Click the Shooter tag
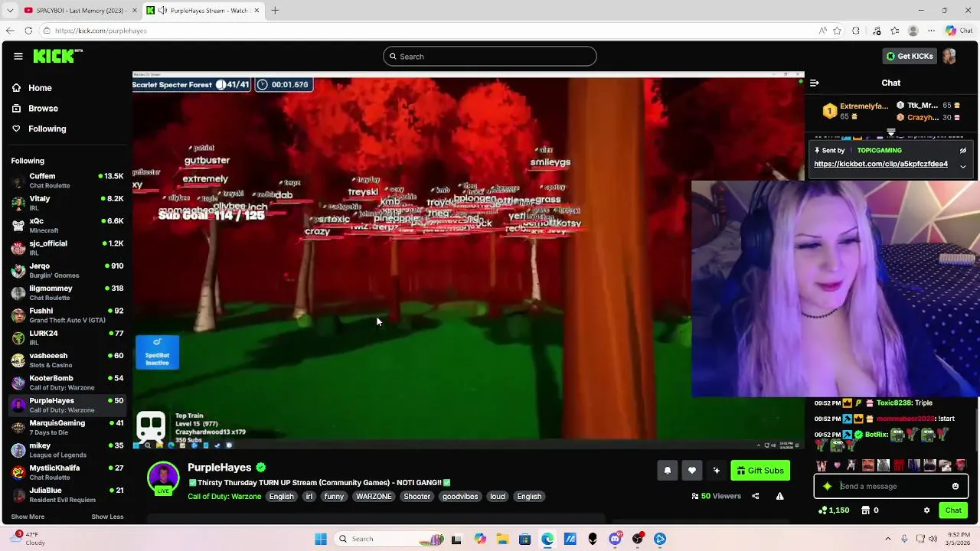980x551 pixels. click(x=417, y=497)
